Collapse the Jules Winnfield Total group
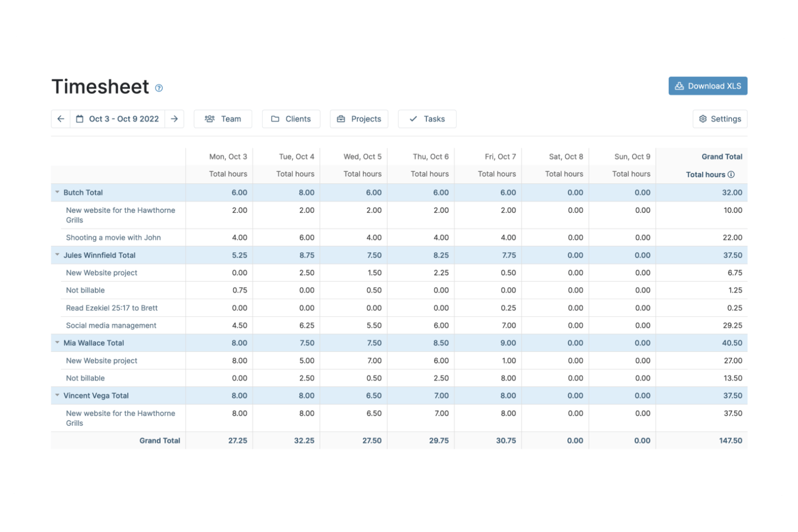Viewport: 798px width, 532px height. pyautogui.click(x=57, y=255)
